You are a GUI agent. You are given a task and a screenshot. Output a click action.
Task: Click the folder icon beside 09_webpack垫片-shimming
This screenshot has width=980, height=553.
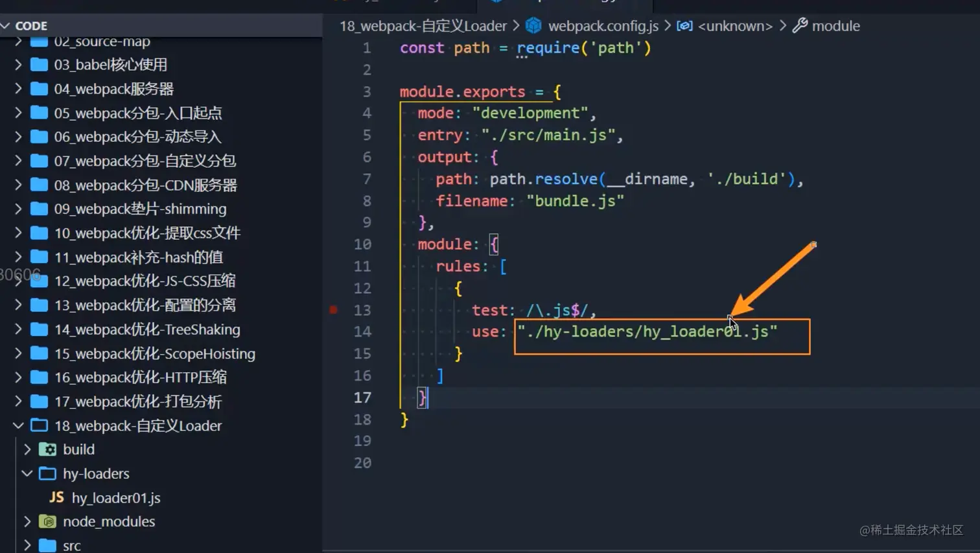(x=39, y=209)
